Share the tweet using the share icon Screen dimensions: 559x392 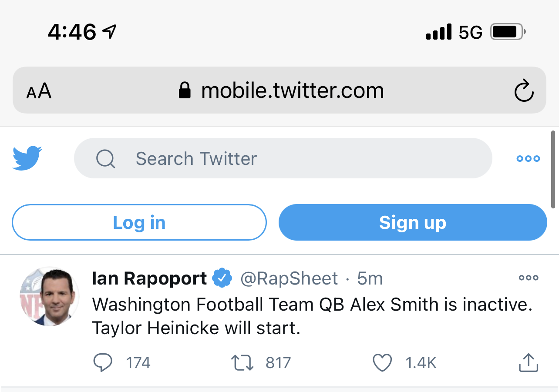[x=529, y=362]
